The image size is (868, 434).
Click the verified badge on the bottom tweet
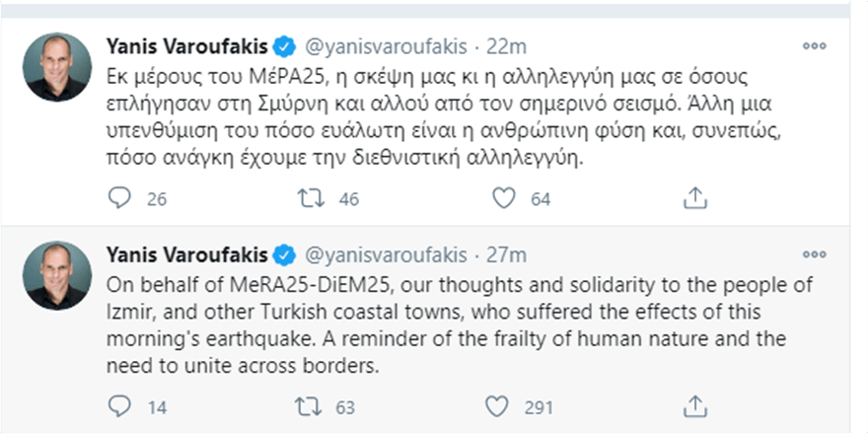284,255
